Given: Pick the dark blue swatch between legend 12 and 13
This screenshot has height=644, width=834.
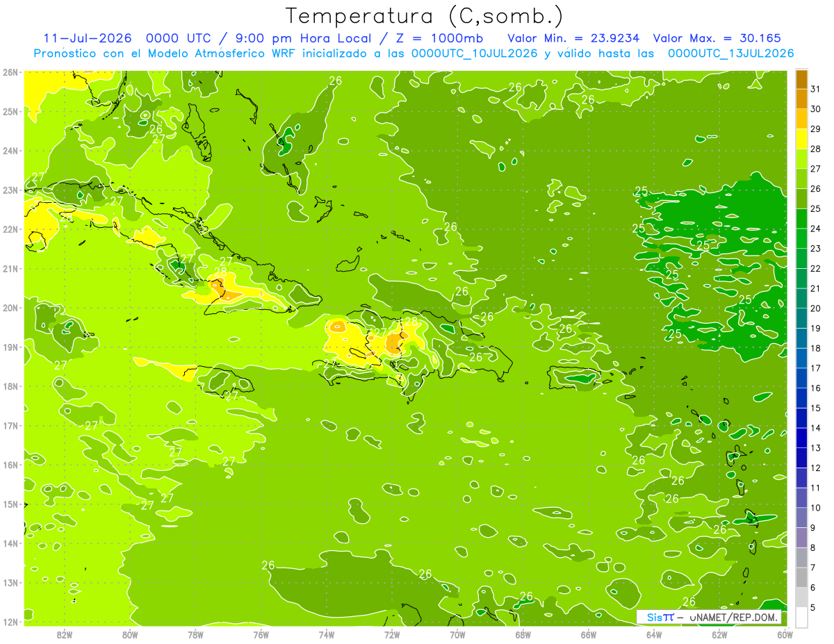Looking at the screenshot, I should [801, 459].
